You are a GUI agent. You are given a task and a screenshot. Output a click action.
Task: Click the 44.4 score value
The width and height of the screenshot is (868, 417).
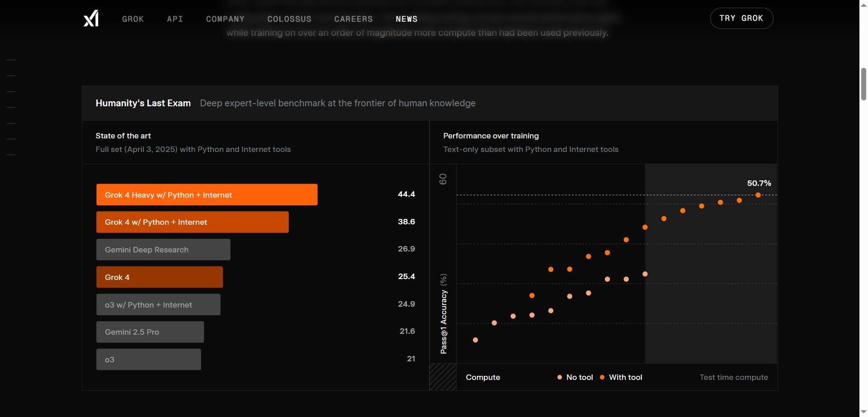tap(406, 194)
